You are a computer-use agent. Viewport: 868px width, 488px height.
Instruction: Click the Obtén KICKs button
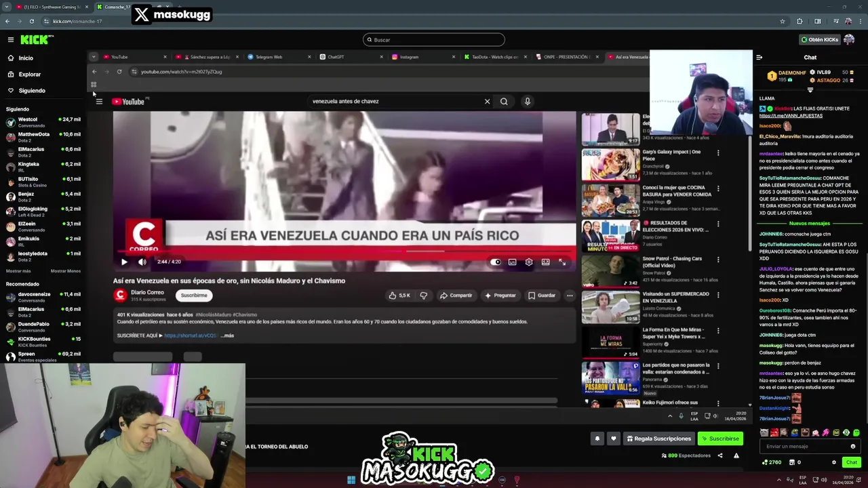pyautogui.click(x=819, y=39)
